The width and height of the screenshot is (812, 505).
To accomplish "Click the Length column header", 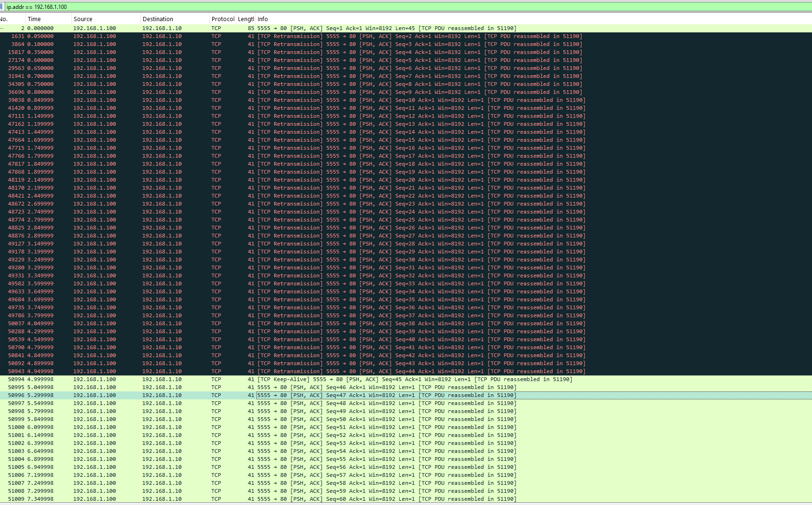I will 245,19.
